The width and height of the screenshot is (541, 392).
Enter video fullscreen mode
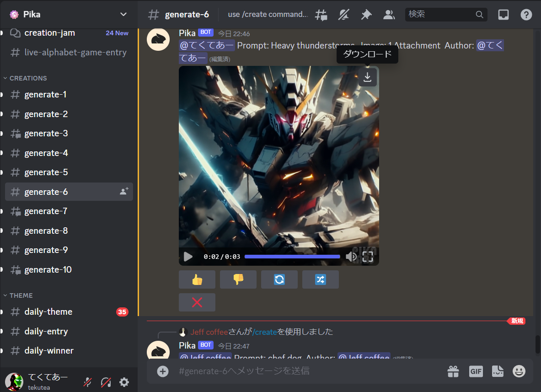pyautogui.click(x=368, y=257)
